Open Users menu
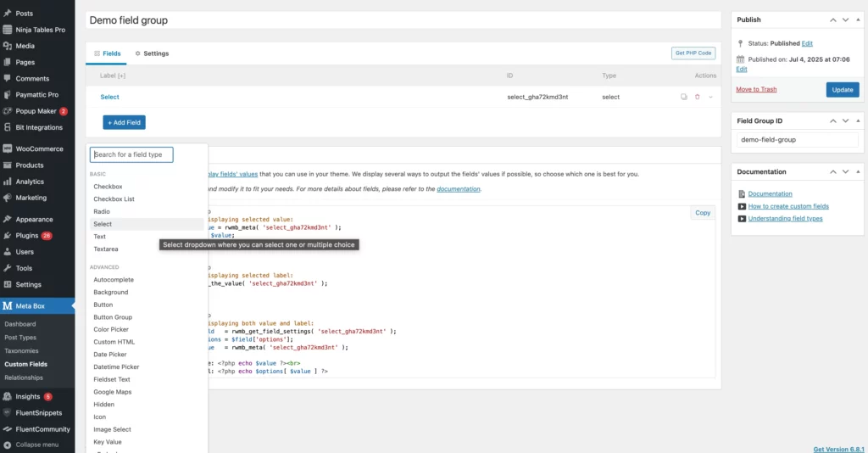 (25, 252)
